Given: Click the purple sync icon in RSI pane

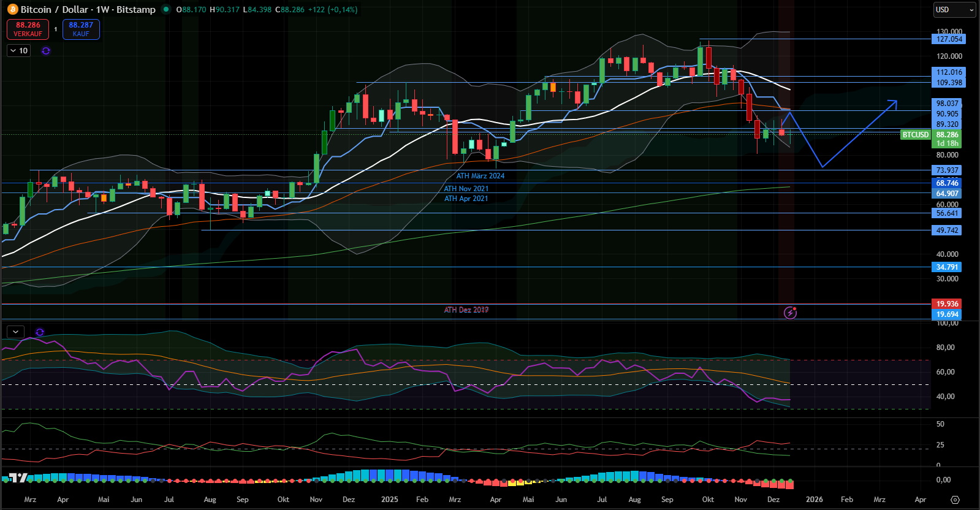Looking at the screenshot, I should 40,332.
